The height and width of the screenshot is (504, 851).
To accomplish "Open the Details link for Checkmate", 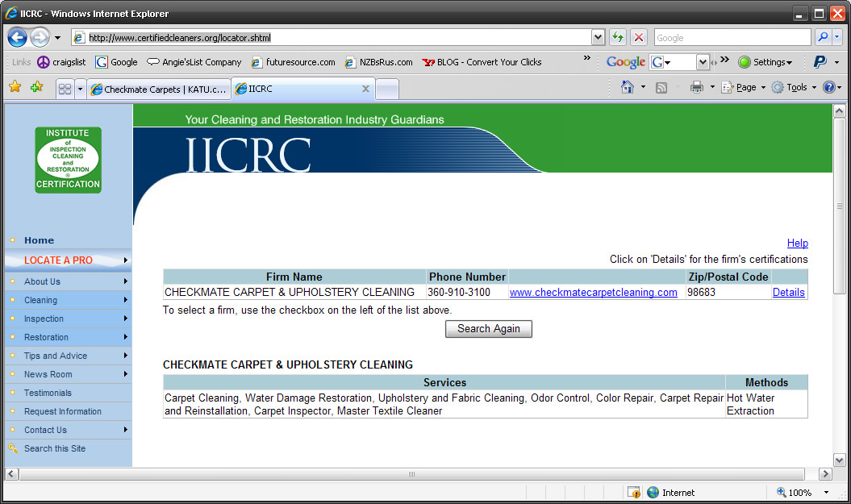I will (x=788, y=293).
